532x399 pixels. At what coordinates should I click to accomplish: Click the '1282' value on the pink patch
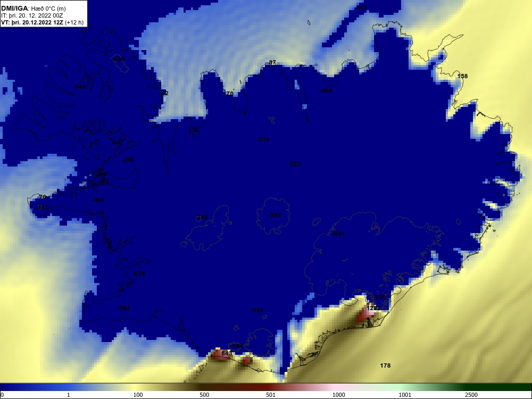pos(373,307)
